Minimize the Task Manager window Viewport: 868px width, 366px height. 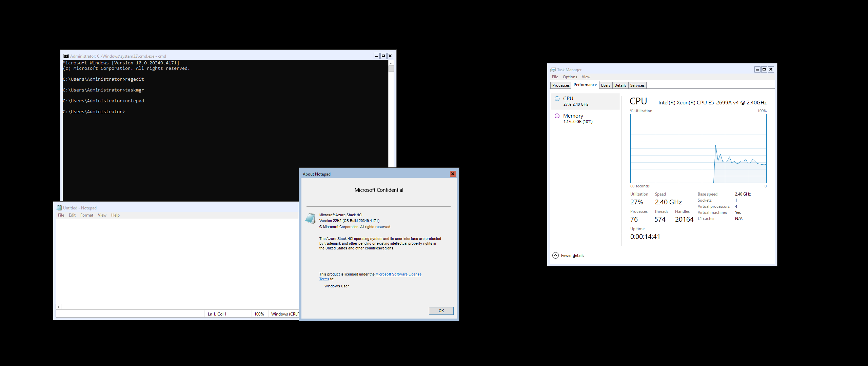(x=757, y=69)
